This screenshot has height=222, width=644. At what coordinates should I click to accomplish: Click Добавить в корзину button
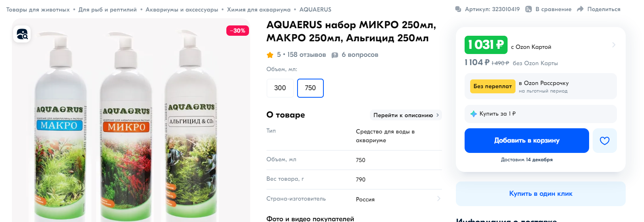coord(527,141)
